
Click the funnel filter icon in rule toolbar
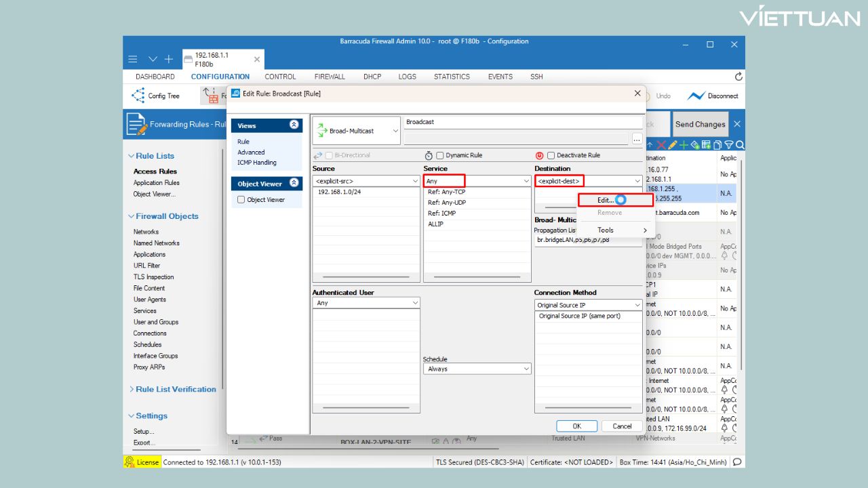729,145
